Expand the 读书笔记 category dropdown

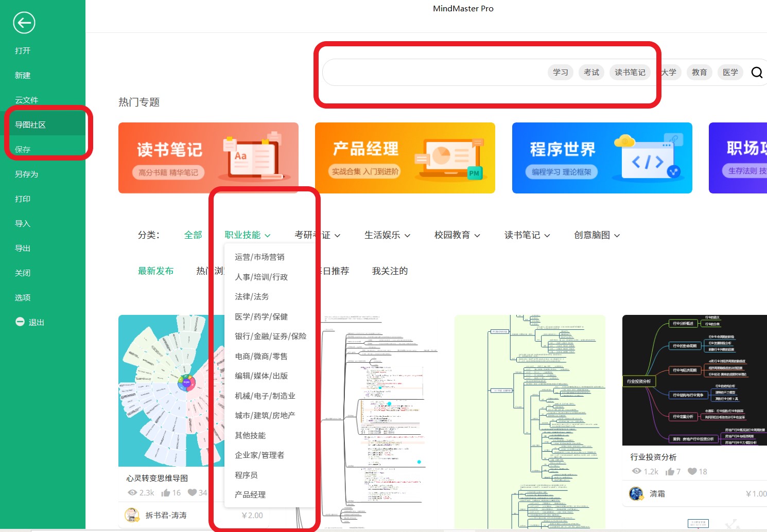[528, 235]
